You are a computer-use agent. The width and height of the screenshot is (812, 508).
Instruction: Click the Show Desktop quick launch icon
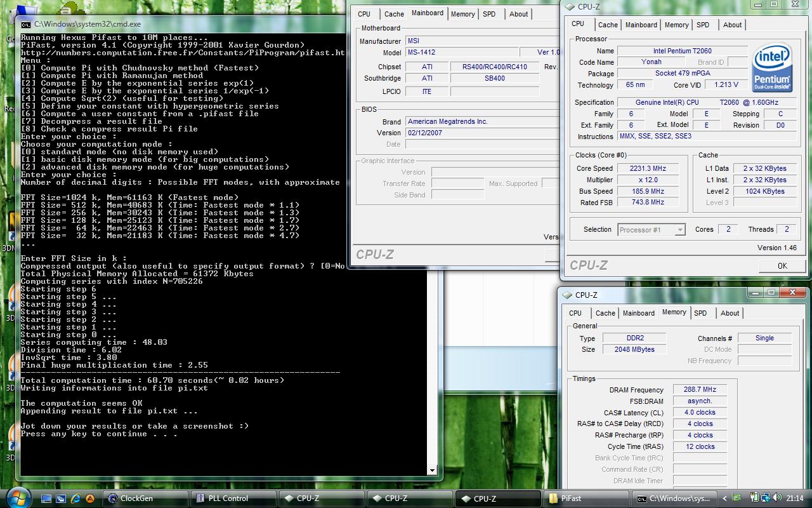(x=46, y=498)
